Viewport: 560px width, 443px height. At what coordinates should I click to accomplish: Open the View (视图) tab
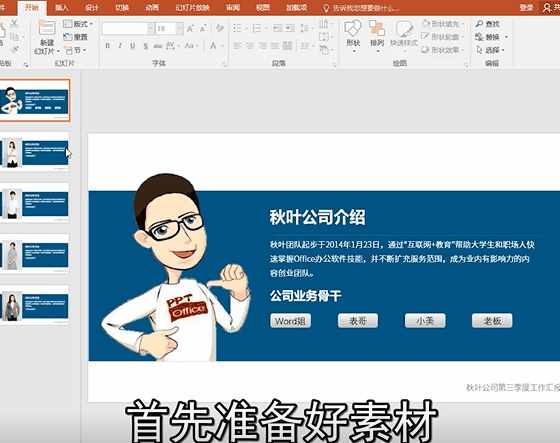[x=263, y=8]
